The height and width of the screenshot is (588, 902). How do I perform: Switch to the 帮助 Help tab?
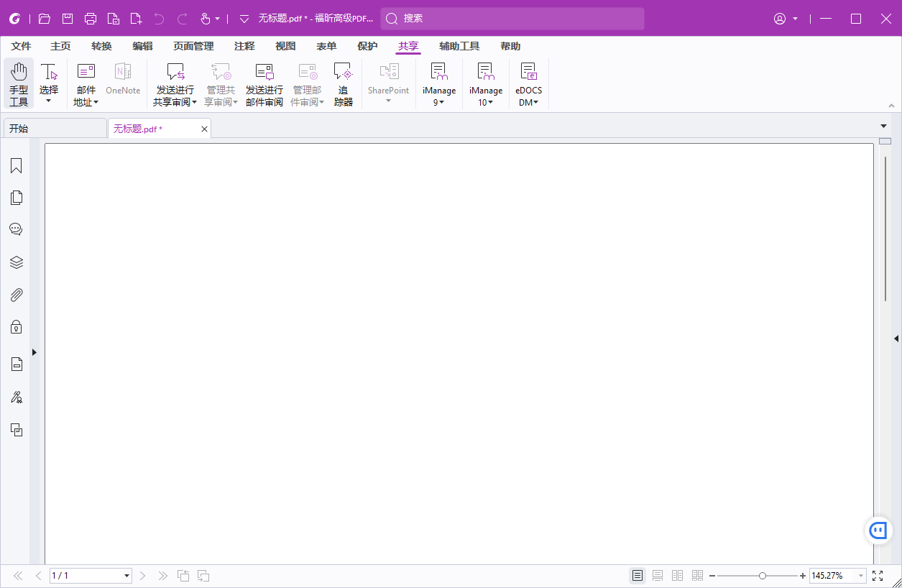pyautogui.click(x=510, y=46)
